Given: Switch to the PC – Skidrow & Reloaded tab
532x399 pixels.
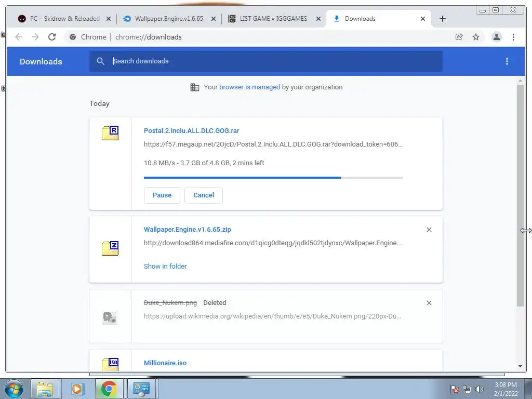Looking at the screenshot, I should tap(64, 19).
